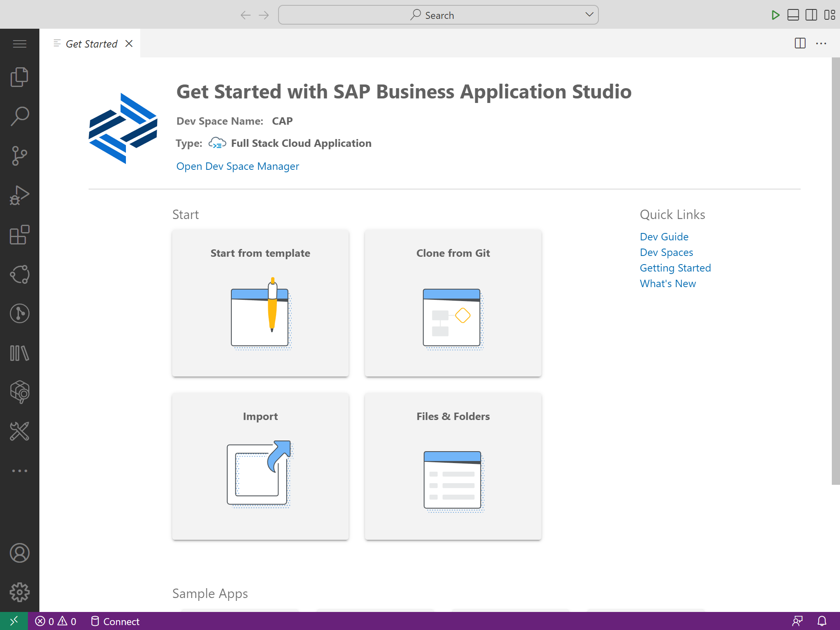This screenshot has height=630, width=840.
Task: Open Customize Layout options
Action: (829, 15)
